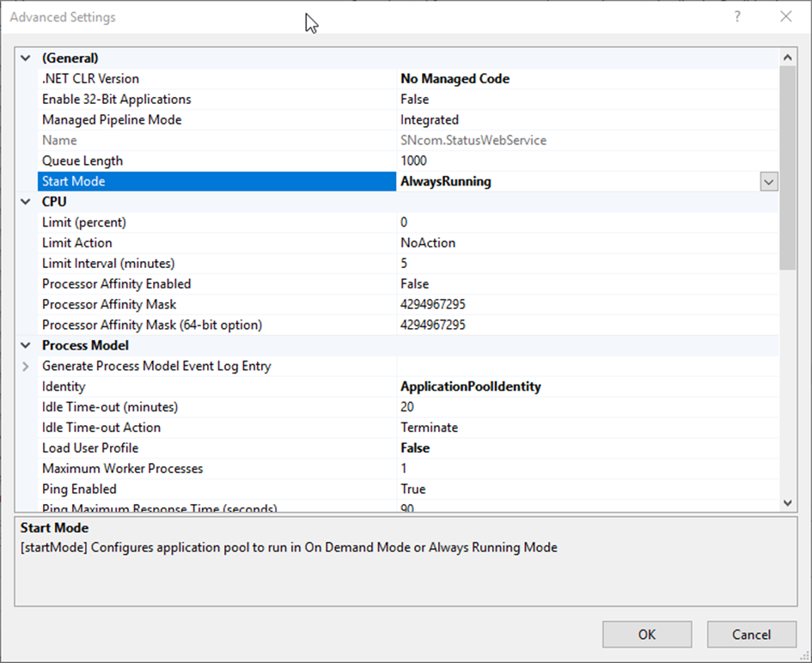Open the Start Mode dropdown arrow

point(768,182)
